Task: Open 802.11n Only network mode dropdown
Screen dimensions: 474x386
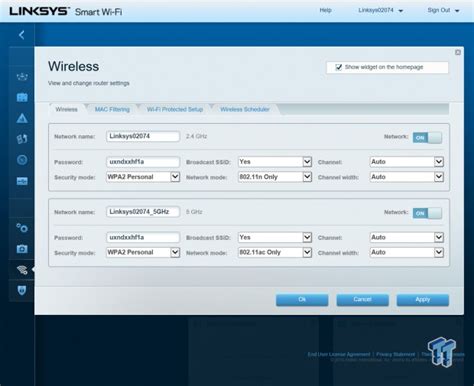Action: 275,177
